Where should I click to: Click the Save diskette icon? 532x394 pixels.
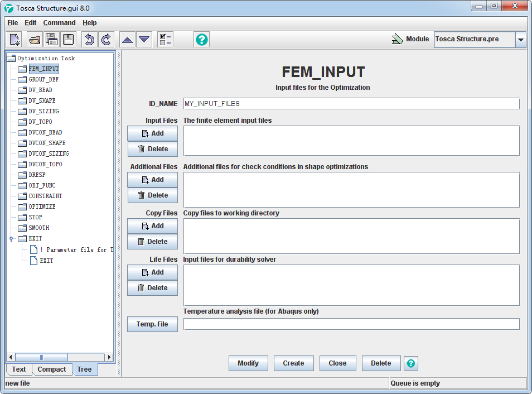tap(68, 40)
